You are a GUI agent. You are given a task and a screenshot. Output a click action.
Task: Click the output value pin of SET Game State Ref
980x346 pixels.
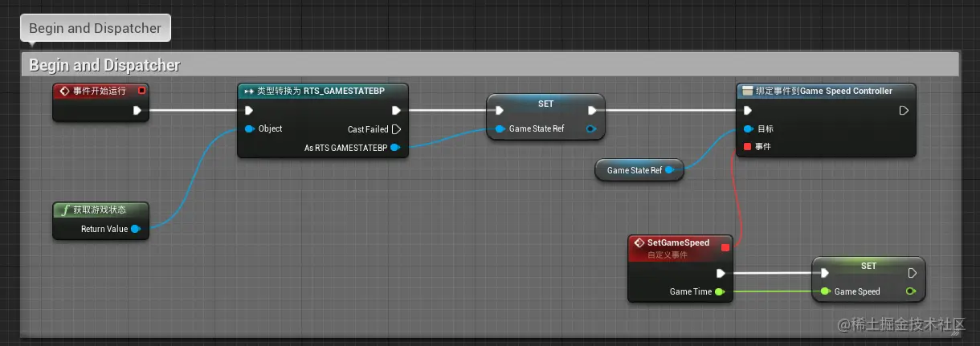pyautogui.click(x=591, y=128)
